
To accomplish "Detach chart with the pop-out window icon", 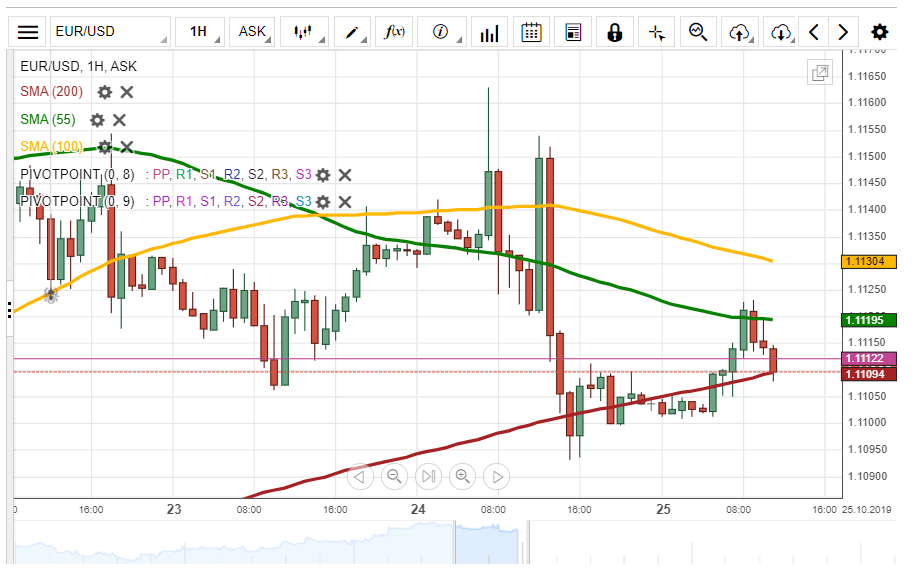I will pyautogui.click(x=820, y=73).
